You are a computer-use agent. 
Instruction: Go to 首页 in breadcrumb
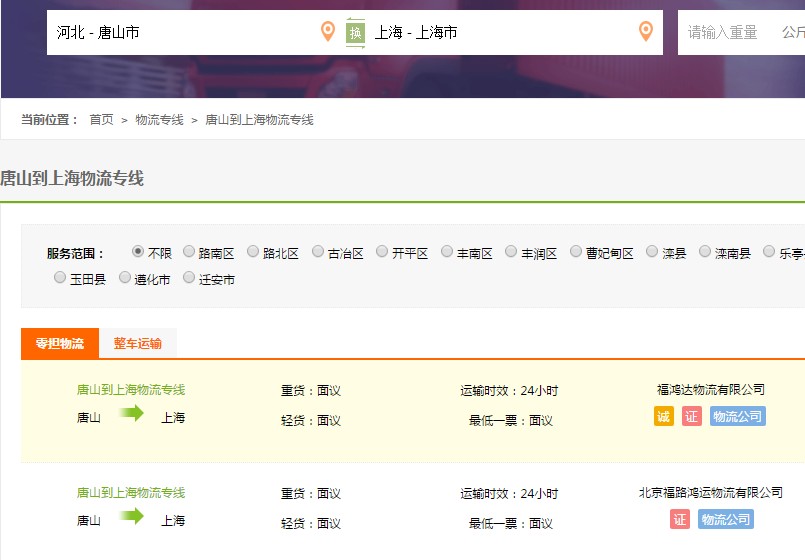coord(101,120)
